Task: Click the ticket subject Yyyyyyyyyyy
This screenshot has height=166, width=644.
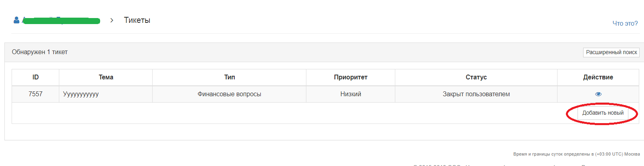Action: (x=81, y=94)
